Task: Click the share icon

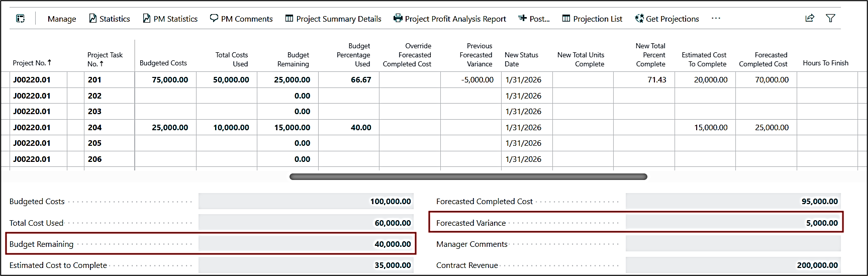Action: 809,18
